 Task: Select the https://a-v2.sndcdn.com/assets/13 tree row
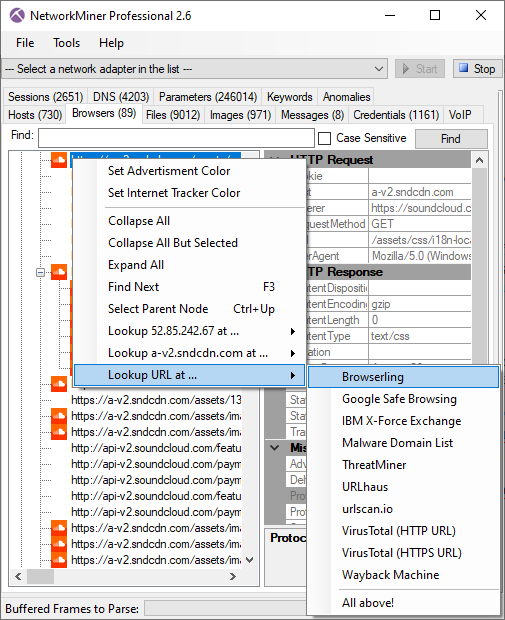[156, 400]
